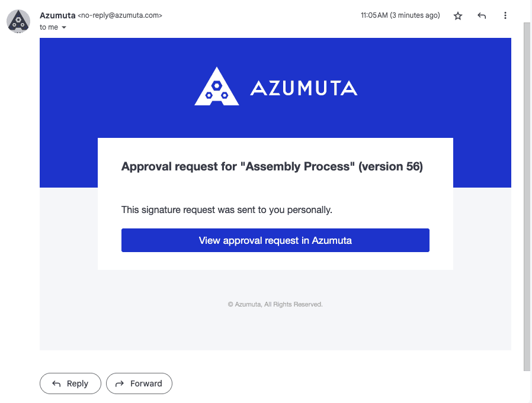Click the 11:05 AM timestamp
The image size is (532, 403).
click(x=400, y=15)
